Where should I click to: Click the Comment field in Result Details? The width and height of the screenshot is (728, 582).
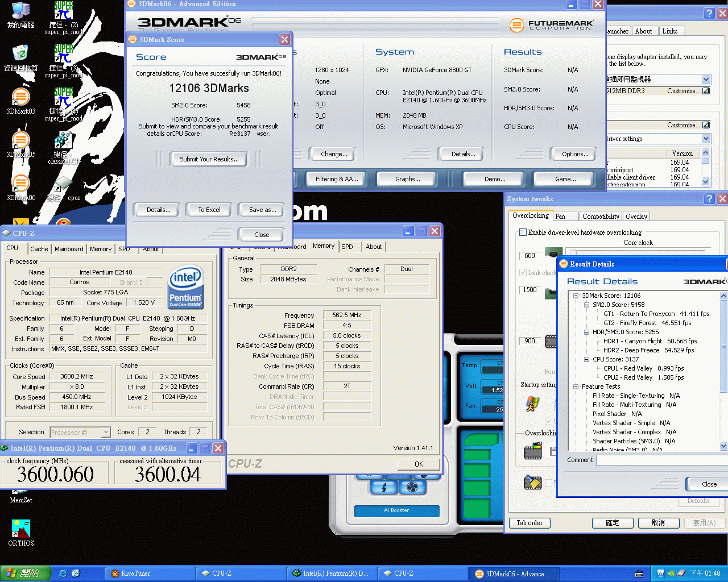tap(661, 460)
